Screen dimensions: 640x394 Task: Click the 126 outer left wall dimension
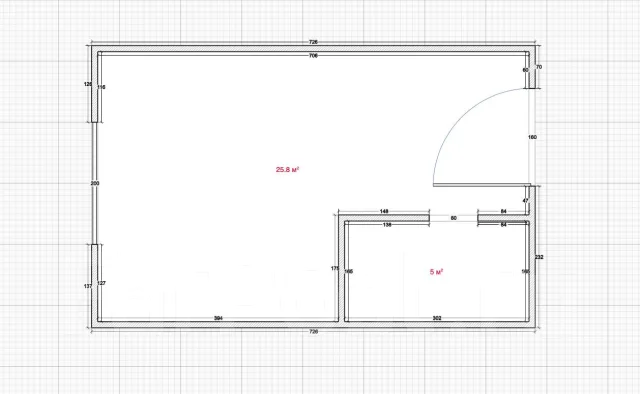88,84
